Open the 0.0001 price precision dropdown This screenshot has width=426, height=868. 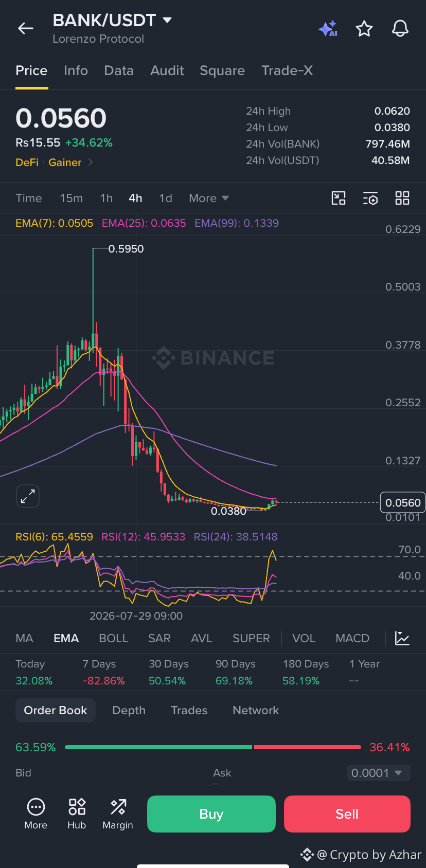coord(379,773)
